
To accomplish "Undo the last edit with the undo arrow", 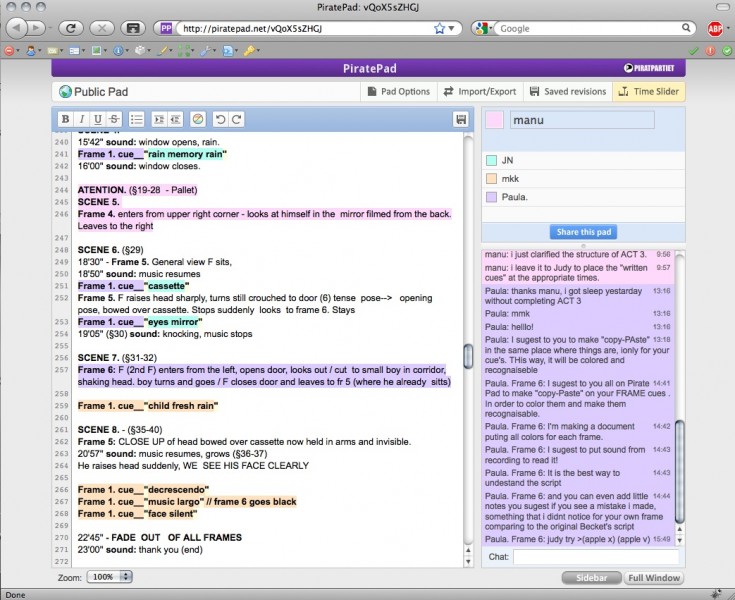I will (x=220, y=119).
